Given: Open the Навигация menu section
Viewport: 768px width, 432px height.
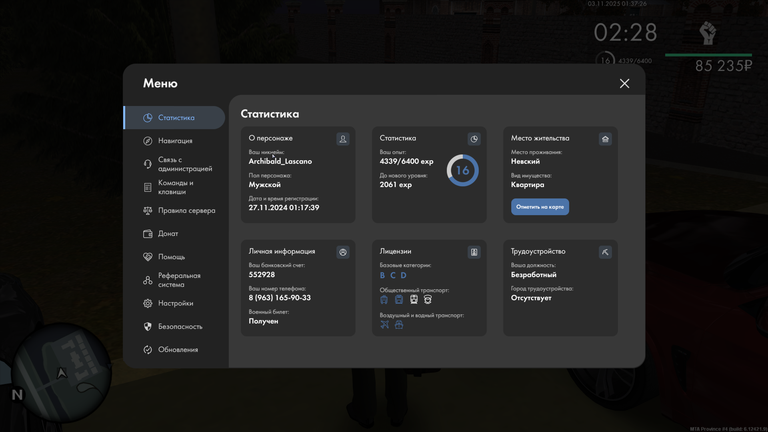Looking at the screenshot, I should tap(174, 141).
